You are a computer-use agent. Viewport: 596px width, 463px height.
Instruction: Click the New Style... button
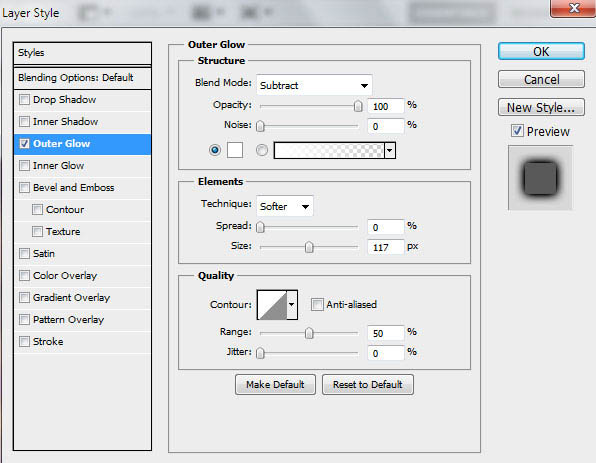(541, 108)
